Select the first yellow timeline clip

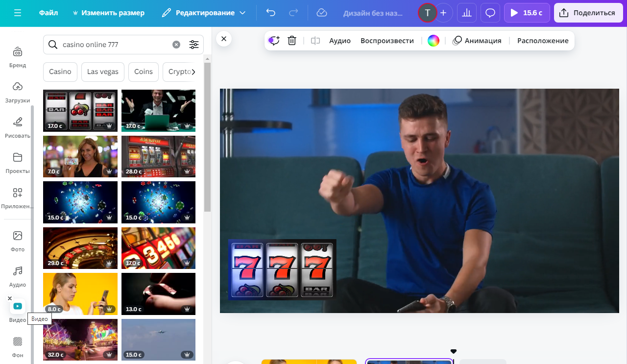coord(309,362)
